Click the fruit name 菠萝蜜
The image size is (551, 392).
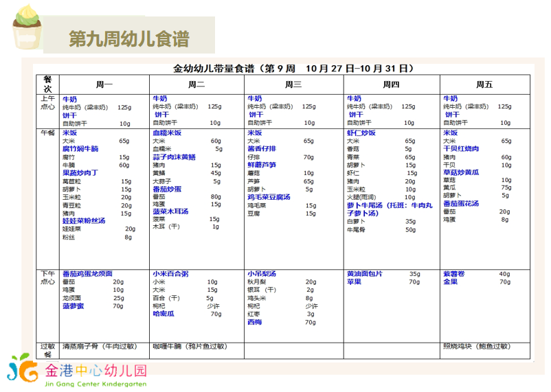(73, 306)
